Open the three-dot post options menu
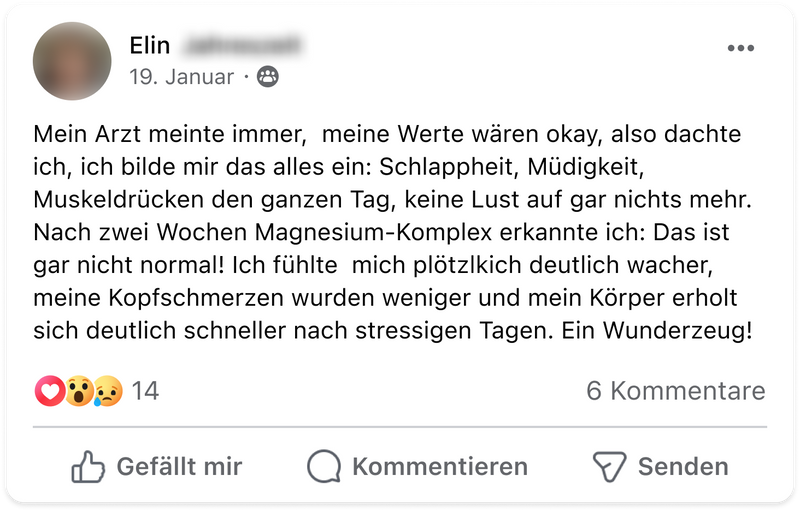Image resolution: width=800 pixels, height=511 pixels. (740, 48)
